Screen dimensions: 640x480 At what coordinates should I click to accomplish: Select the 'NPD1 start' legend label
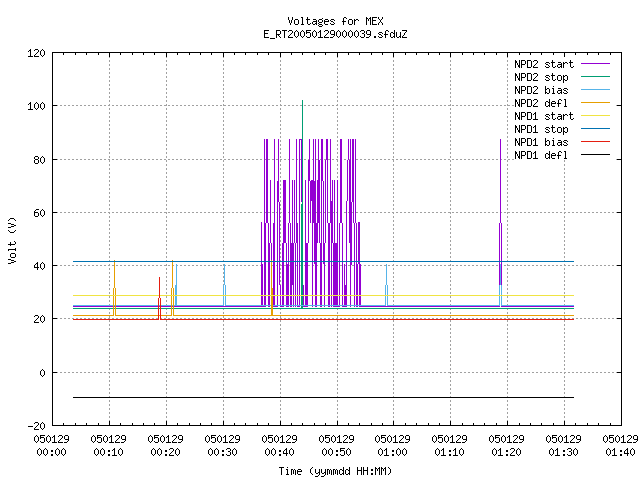pyautogui.click(x=544, y=116)
